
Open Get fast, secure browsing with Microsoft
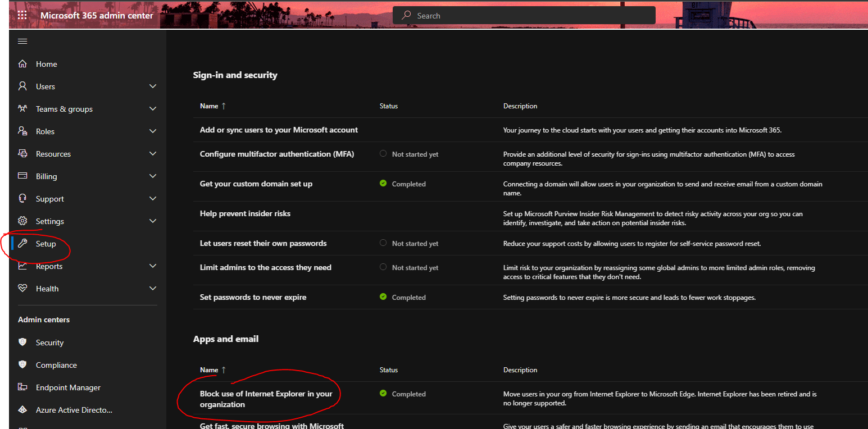coord(272,426)
